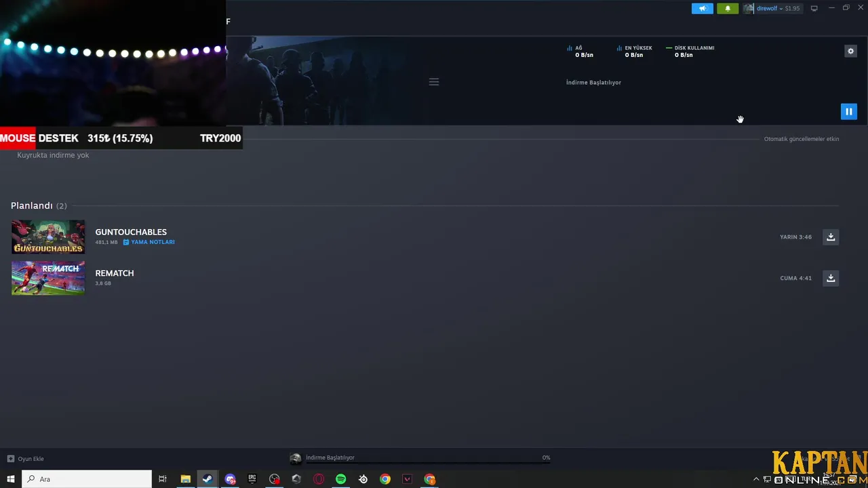The width and height of the screenshot is (868, 488).
Task: Open SteelSeries icon in taskbar
Action: pyautogui.click(x=363, y=479)
